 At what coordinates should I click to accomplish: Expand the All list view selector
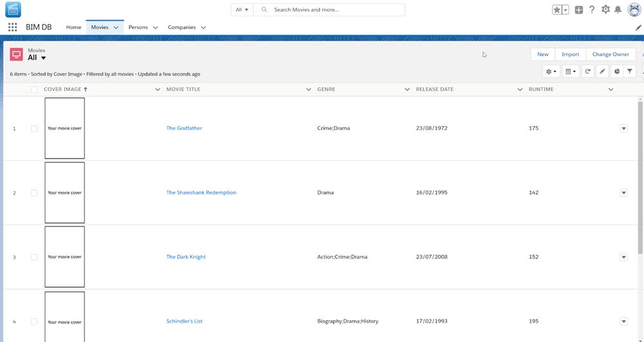[x=43, y=58]
